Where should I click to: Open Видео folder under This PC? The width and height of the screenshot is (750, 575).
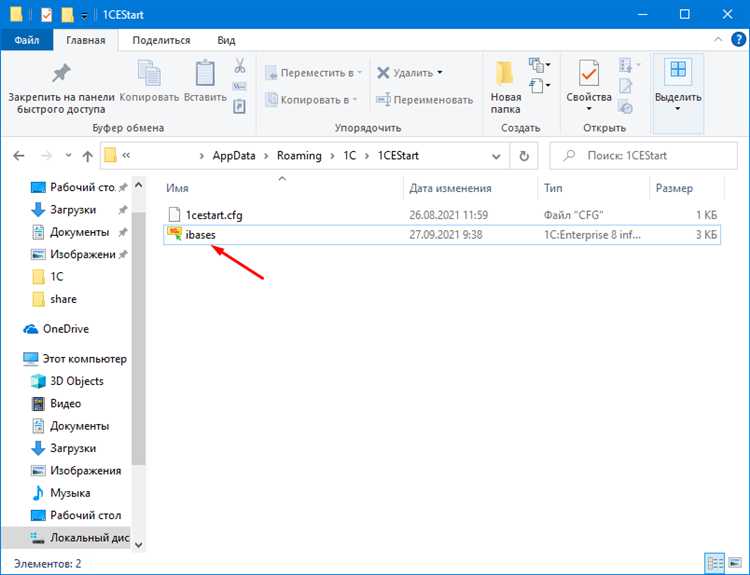click(x=56, y=403)
